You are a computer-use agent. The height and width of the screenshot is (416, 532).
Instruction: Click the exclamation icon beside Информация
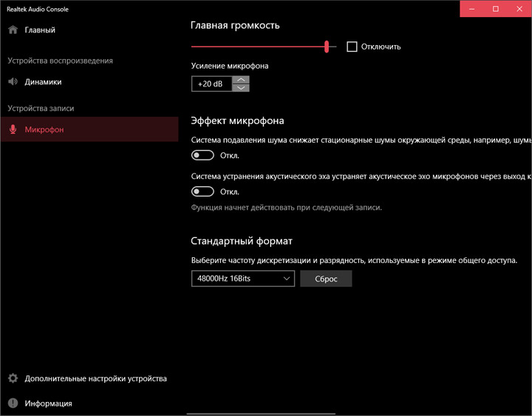pyautogui.click(x=13, y=403)
